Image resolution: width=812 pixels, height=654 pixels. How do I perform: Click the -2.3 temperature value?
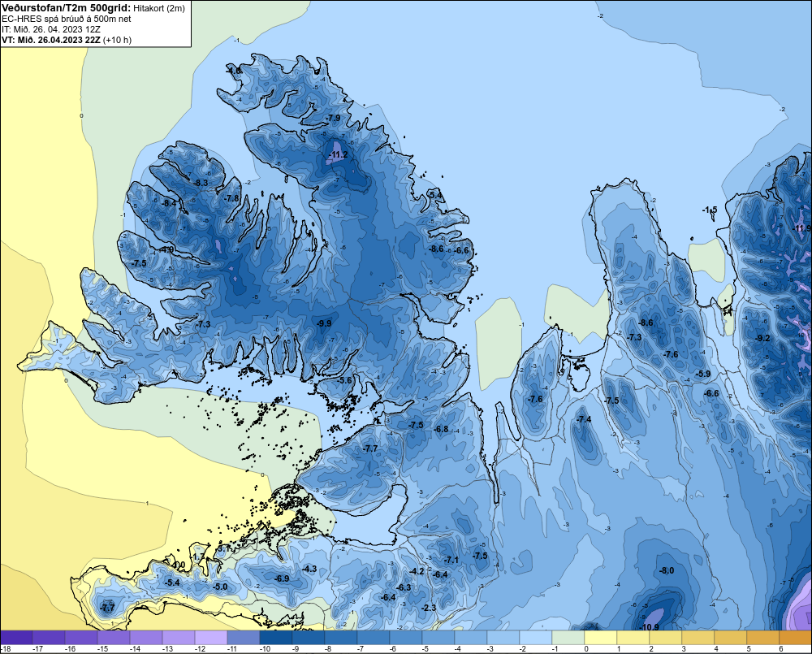[x=430, y=608]
